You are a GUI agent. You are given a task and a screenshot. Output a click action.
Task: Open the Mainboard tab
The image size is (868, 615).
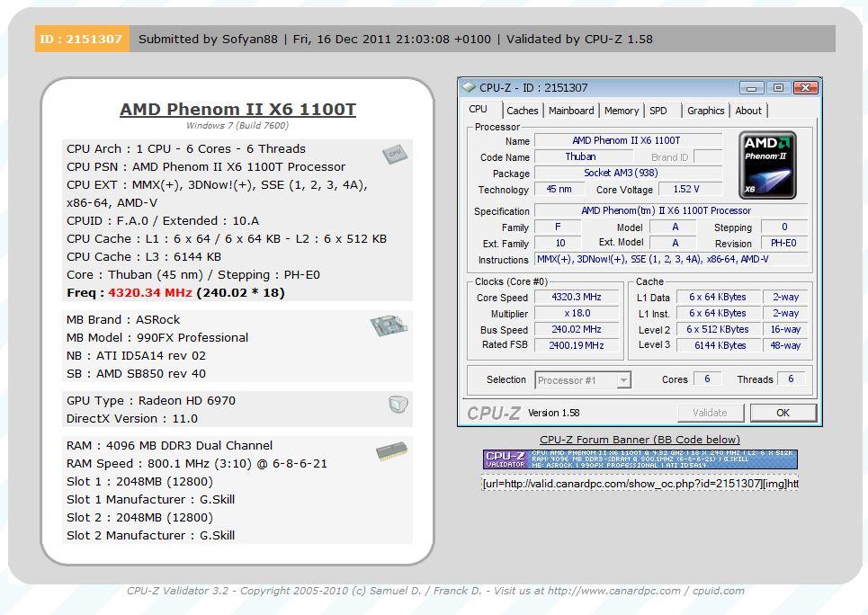coord(571,111)
